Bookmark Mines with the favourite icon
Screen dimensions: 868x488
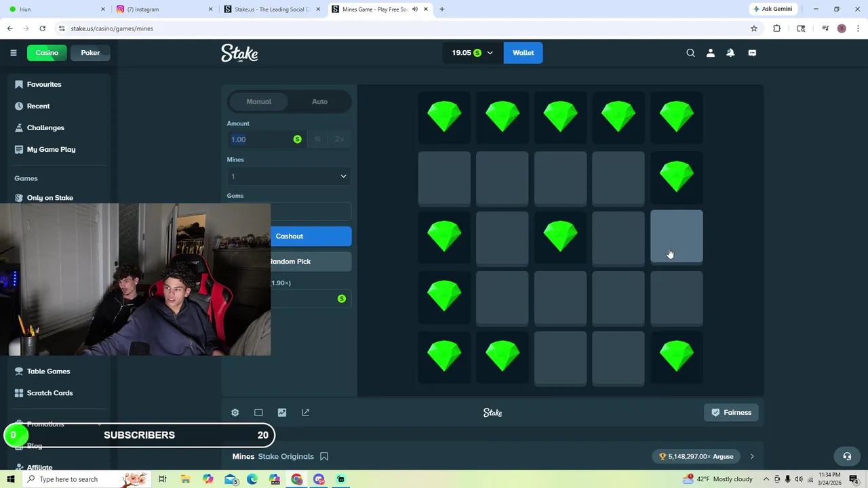click(324, 456)
